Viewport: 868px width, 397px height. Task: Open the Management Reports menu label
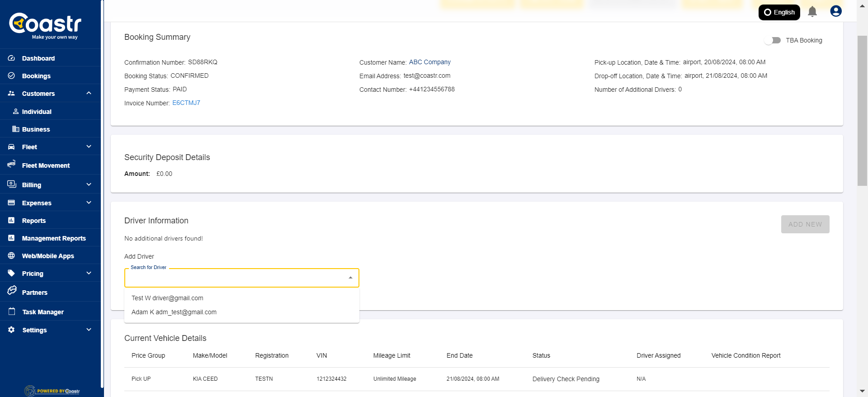pyautogui.click(x=54, y=238)
